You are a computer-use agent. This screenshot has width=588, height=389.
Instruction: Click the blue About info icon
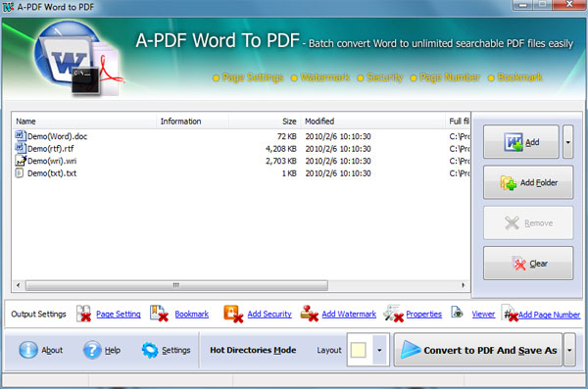click(28, 350)
